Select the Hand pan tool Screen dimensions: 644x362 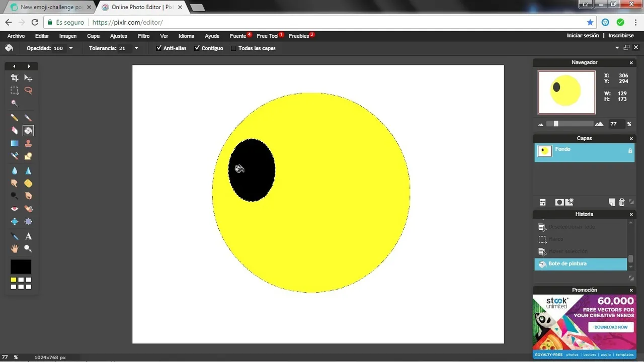click(x=15, y=248)
